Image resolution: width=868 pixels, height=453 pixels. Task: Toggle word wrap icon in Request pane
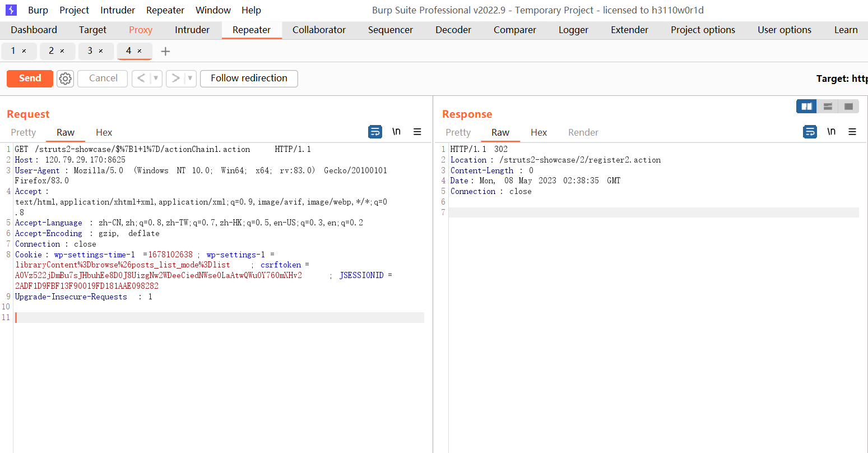375,132
